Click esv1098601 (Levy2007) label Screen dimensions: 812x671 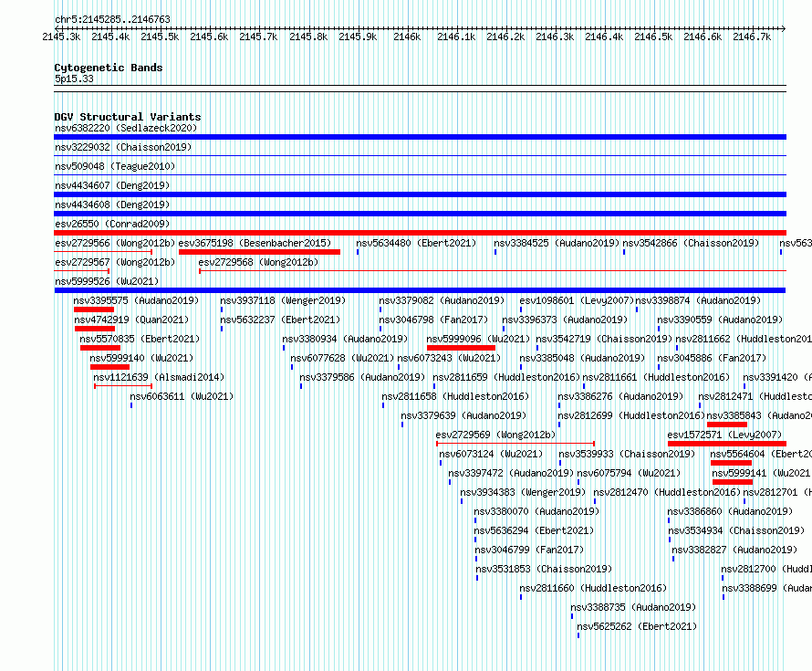pyautogui.click(x=577, y=300)
